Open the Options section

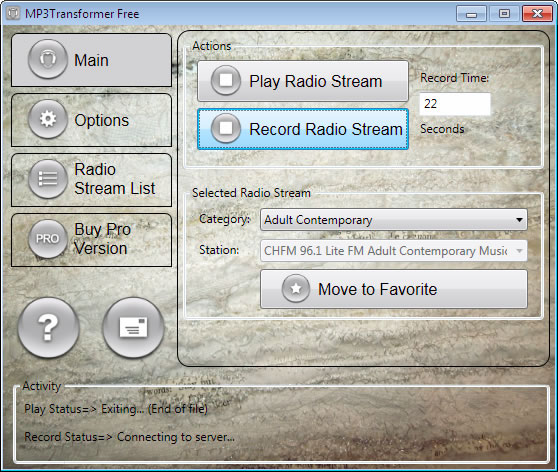point(91,120)
